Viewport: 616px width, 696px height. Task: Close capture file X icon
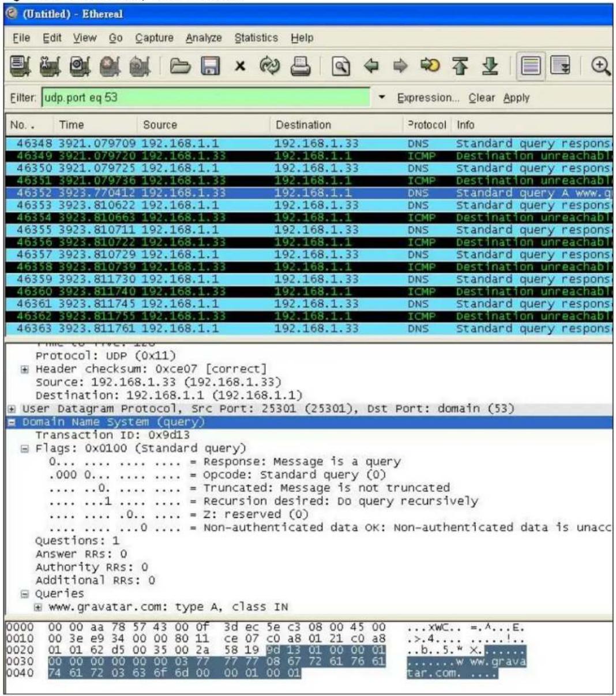tap(240, 67)
